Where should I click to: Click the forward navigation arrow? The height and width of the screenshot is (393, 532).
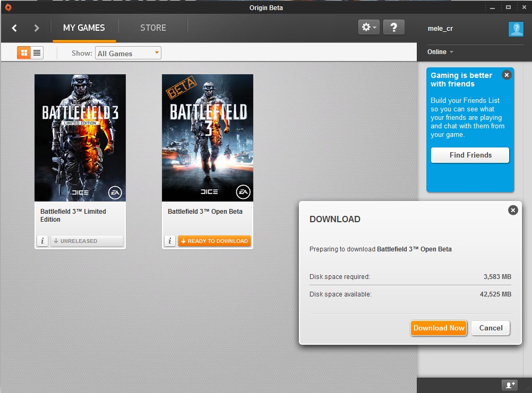click(37, 28)
